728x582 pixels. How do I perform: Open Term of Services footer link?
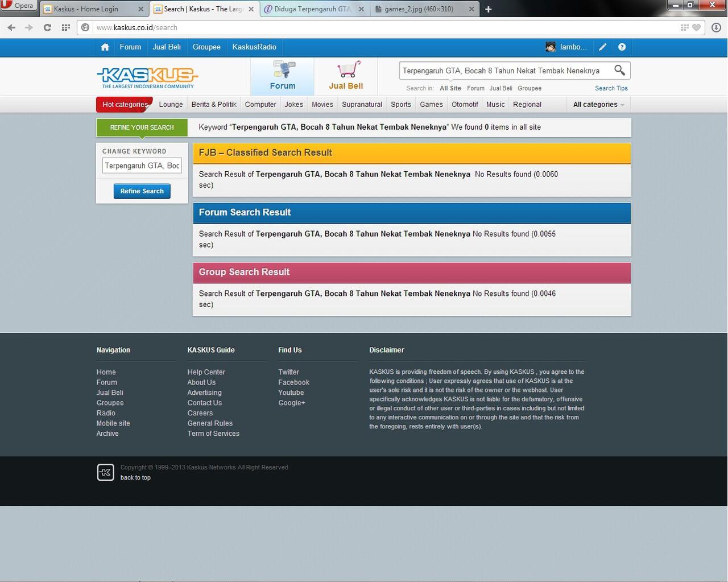click(213, 434)
